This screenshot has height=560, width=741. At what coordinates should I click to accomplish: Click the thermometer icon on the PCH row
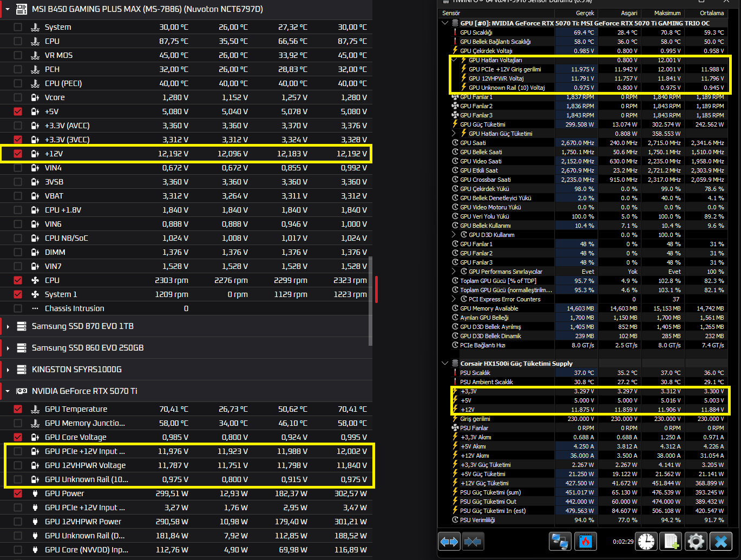tap(35, 69)
